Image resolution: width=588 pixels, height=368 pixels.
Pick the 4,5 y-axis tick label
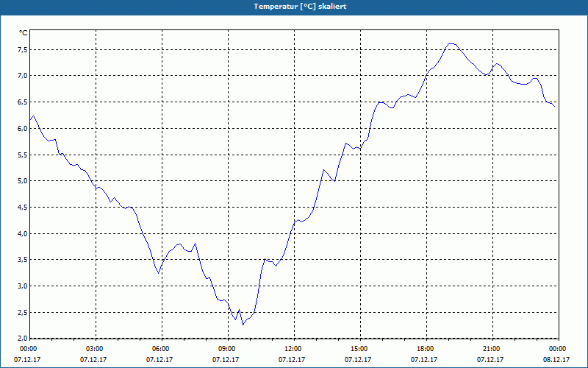coord(24,208)
